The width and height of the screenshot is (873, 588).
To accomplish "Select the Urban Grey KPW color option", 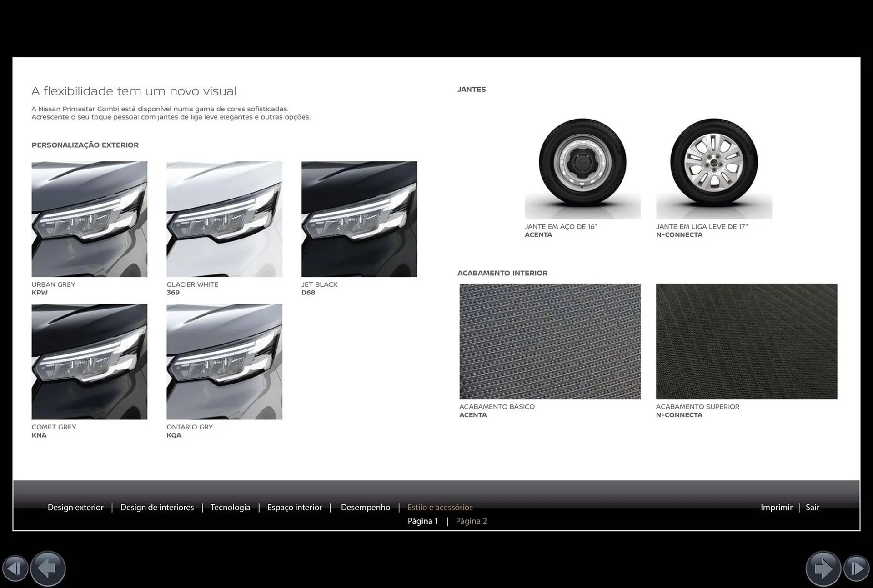I will click(x=89, y=219).
